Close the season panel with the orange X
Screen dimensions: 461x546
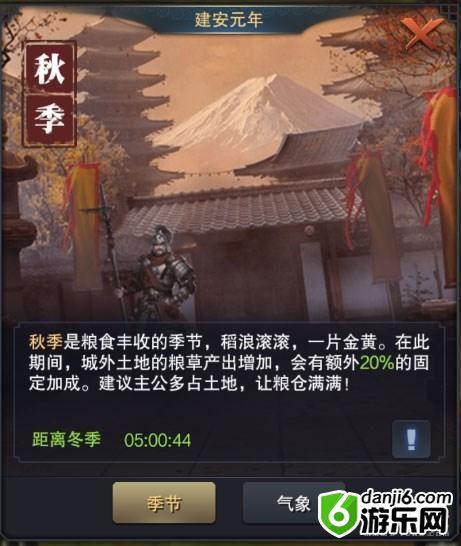click(422, 33)
